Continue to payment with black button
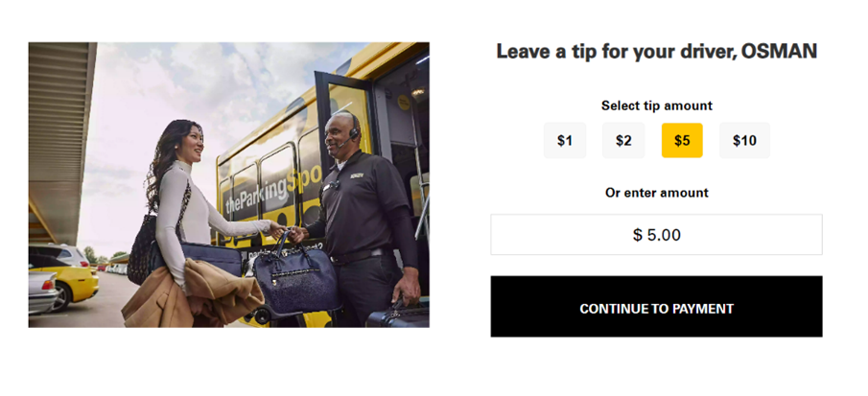 [657, 307]
